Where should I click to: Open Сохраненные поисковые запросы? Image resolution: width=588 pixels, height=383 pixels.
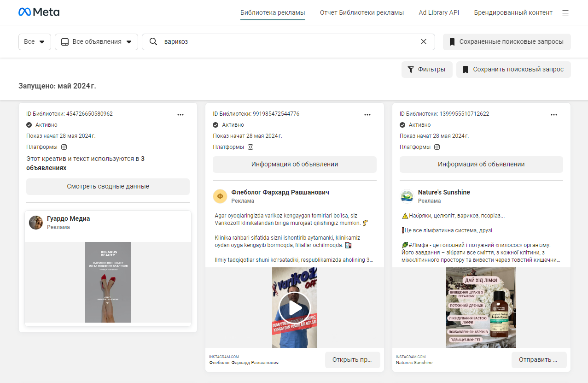(506, 41)
